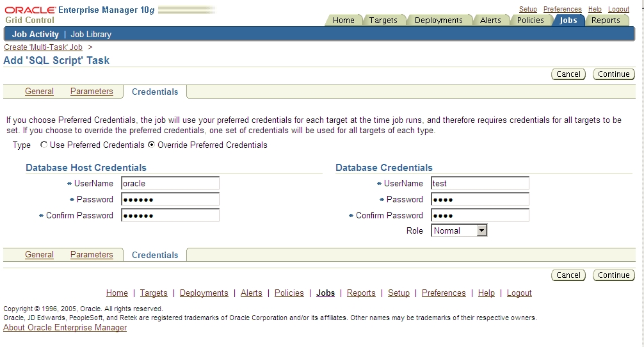This screenshot has width=644, height=347.
Task: Click Policies link in the footer
Action: pos(289,293)
